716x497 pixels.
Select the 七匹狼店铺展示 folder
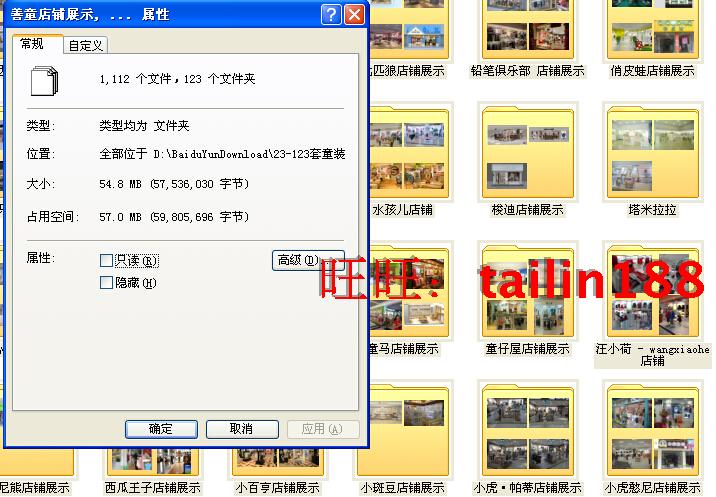click(x=409, y=30)
